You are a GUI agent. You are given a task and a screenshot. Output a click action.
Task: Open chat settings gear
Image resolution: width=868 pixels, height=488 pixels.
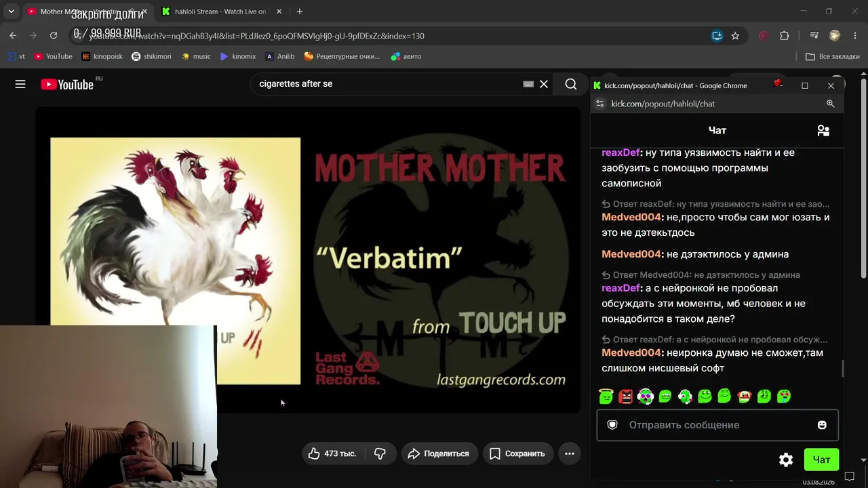coord(786,460)
